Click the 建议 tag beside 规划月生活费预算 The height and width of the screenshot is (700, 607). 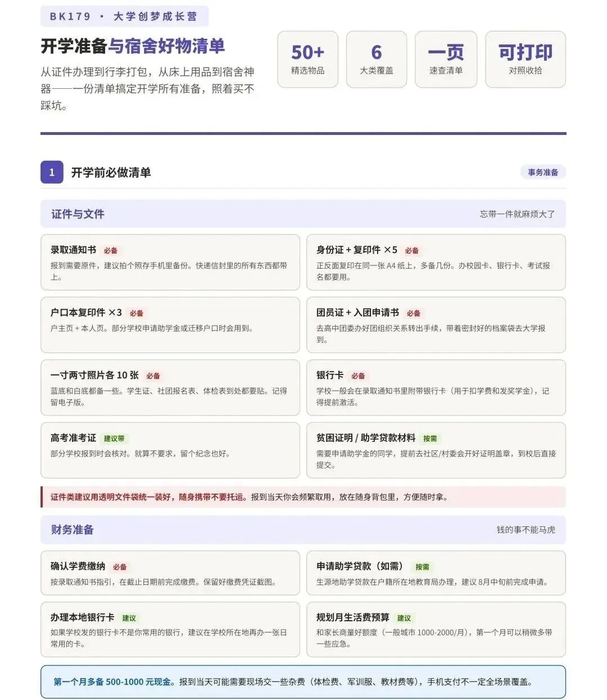pyautogui.click(x=404, y=618)
